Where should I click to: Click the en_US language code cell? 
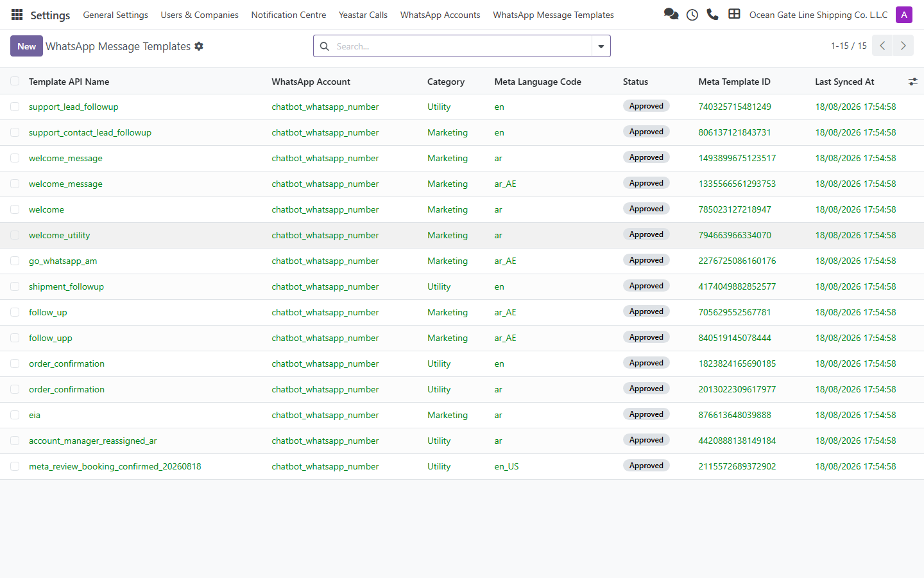[x=506, y=466]
